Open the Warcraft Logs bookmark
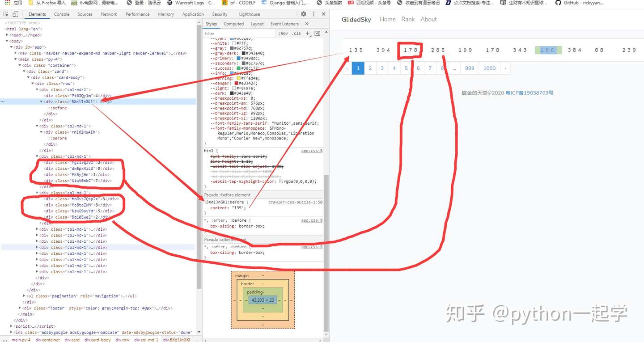Screen dimensions: 644x342 coord(191,3)
